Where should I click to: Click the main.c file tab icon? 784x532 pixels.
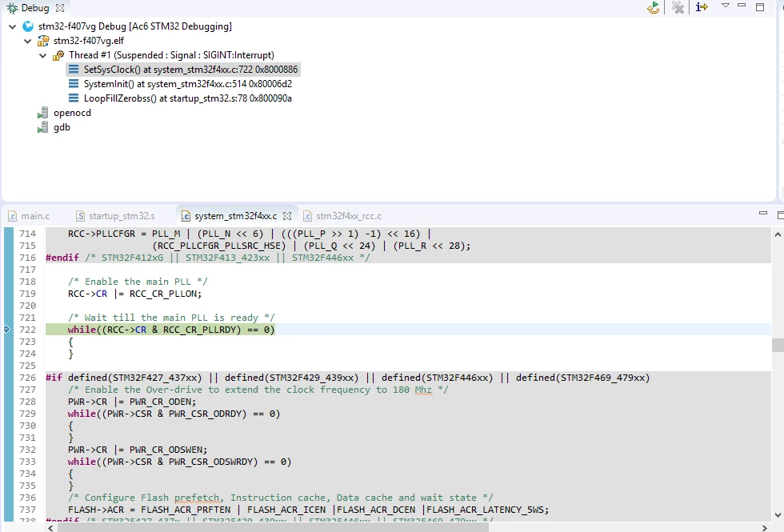click(13, 216)
